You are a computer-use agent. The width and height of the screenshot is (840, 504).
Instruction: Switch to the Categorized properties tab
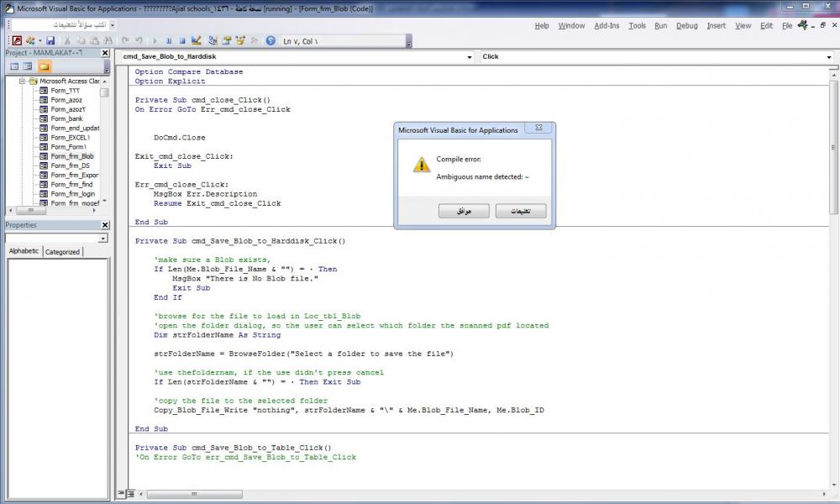click(62, 252)
